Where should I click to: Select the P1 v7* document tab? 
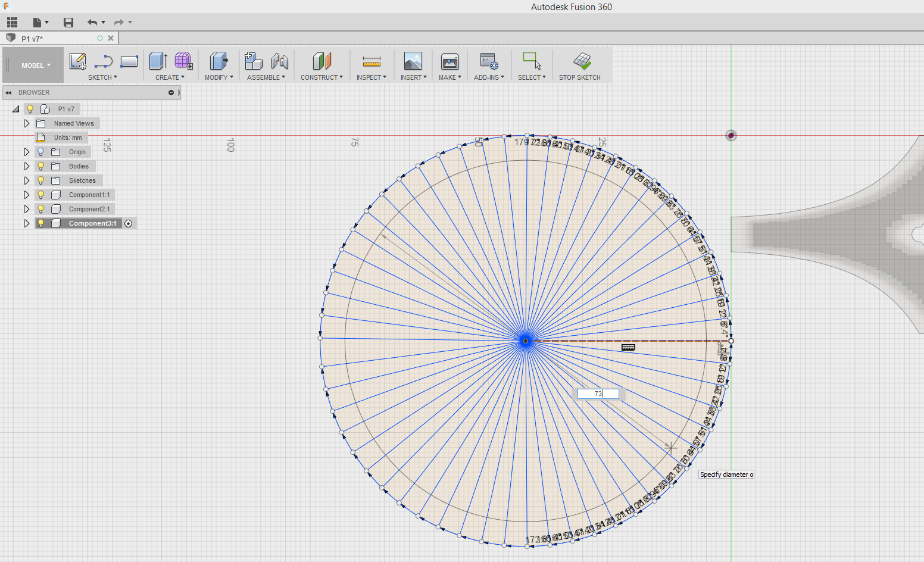(32, 39)
